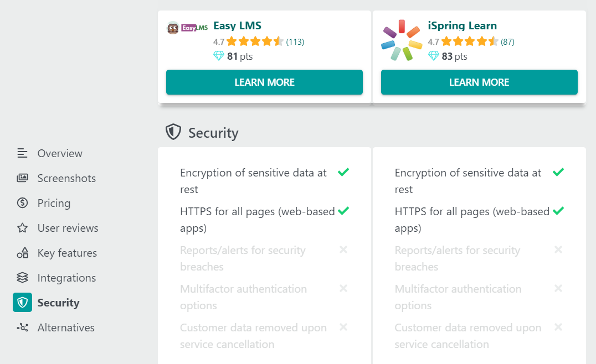596x364 pixels.
Task: Click the Easy LMS owl logo
Action: (187, 28)
